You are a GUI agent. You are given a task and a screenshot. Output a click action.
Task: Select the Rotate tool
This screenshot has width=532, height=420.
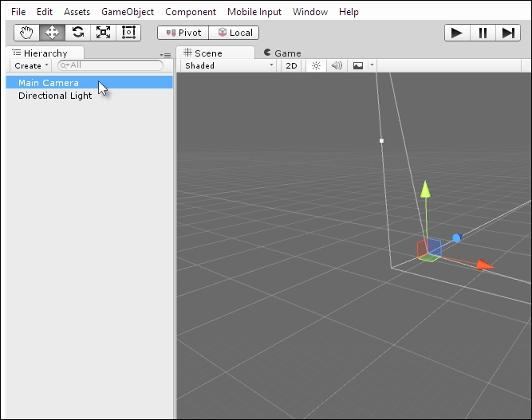77,33
